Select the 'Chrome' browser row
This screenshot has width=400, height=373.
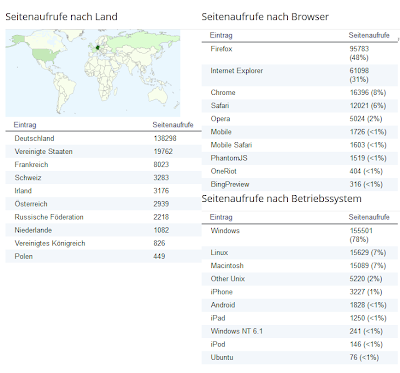pyautogui.click(x=300, y=93)
